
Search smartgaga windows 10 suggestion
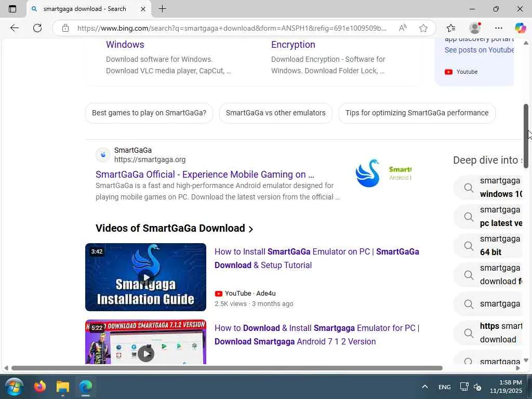(488, 187)
